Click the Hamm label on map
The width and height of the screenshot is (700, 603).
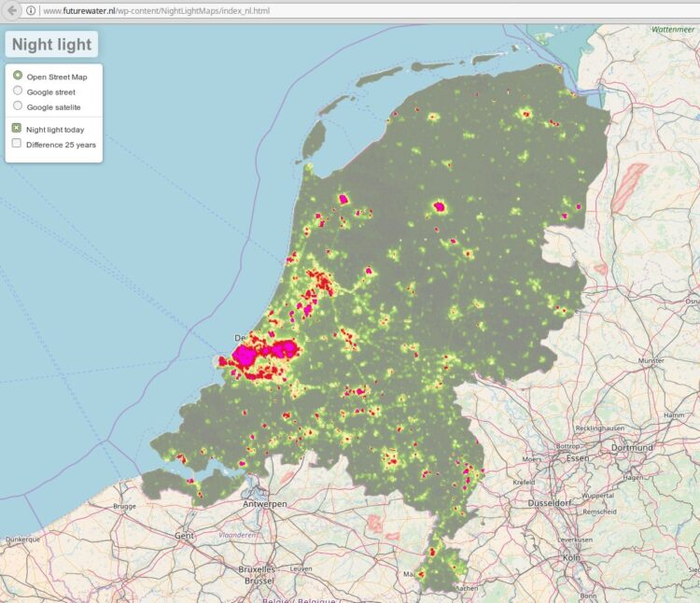point(674,415)
